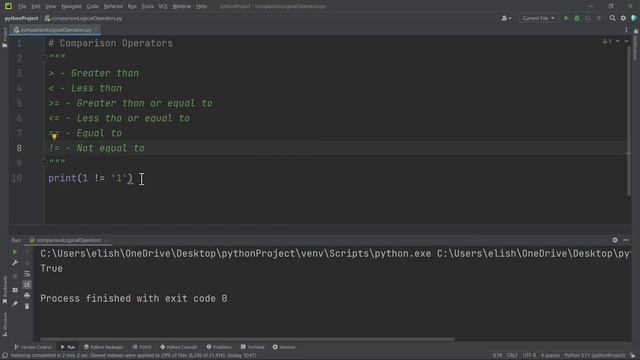Viewport: 640px width, 360px height.
Task: Click the Stop process icon in top toolbar
Action: coord(599,18)
